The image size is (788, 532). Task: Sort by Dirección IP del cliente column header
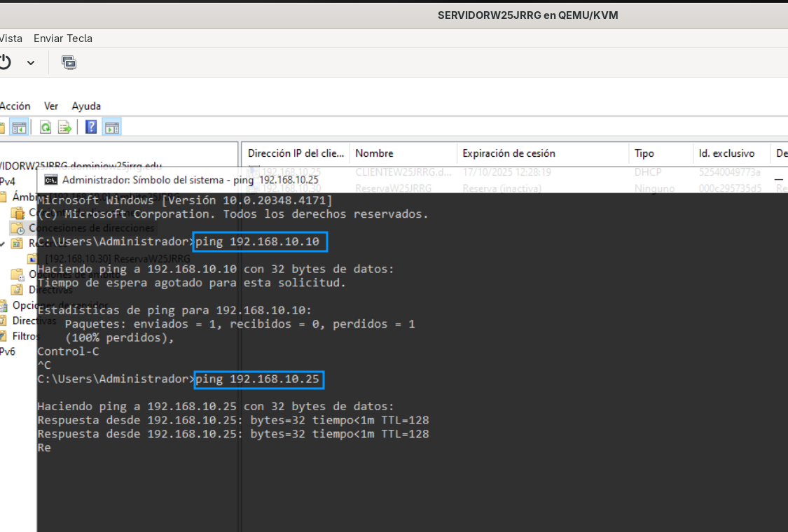point(296,153)
